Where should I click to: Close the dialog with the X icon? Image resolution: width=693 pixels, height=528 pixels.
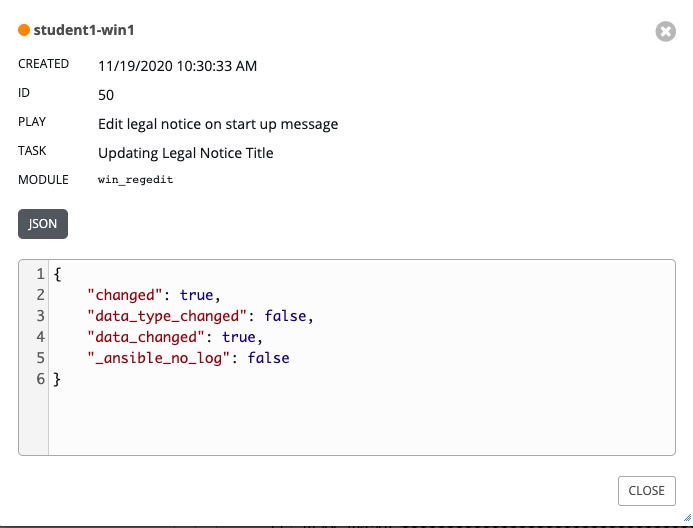[x=665, y=32]
